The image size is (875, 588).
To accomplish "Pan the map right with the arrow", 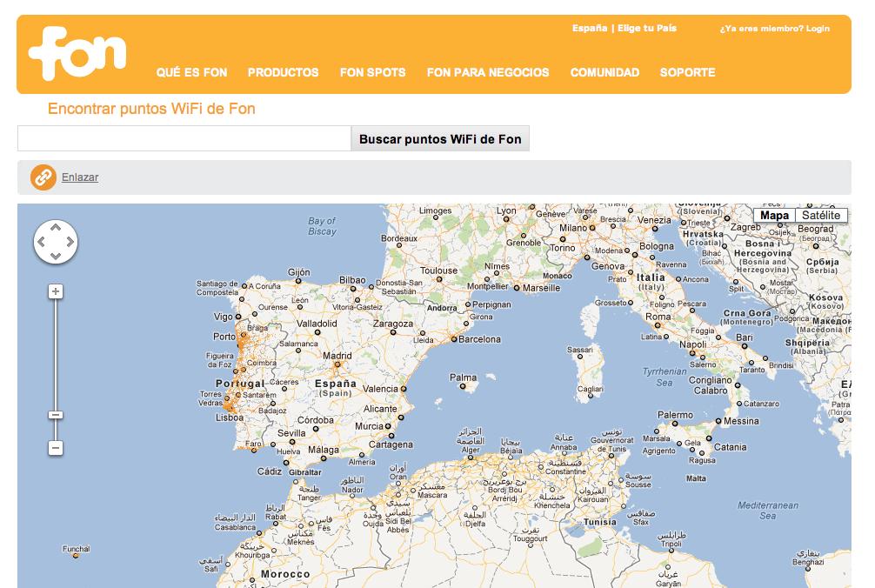I will tap(70, 242).
